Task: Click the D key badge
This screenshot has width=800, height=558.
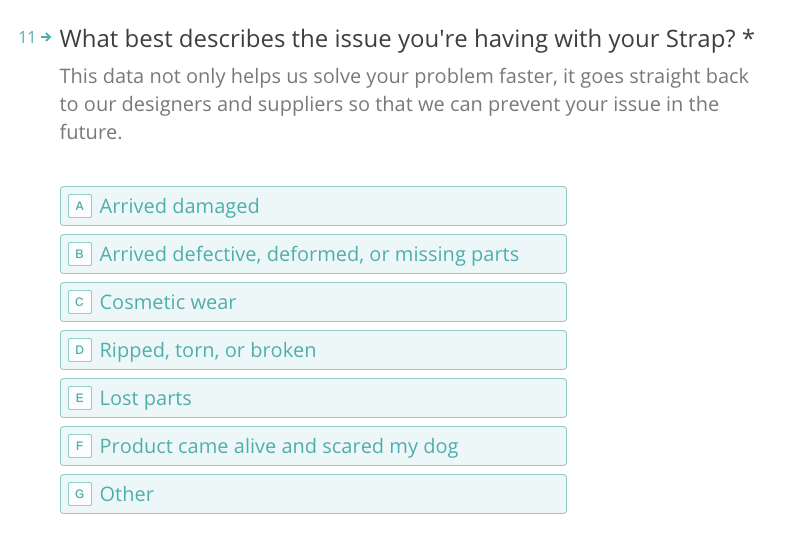Action: click(80, 350)
